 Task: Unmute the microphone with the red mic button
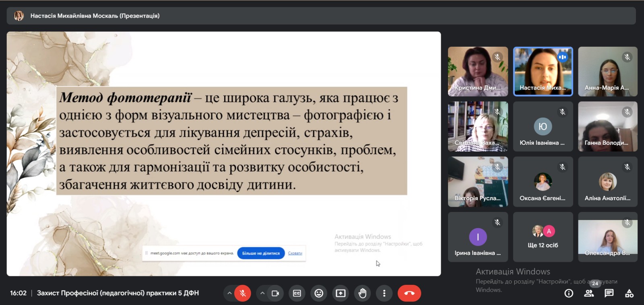click(x=243, y=293)
